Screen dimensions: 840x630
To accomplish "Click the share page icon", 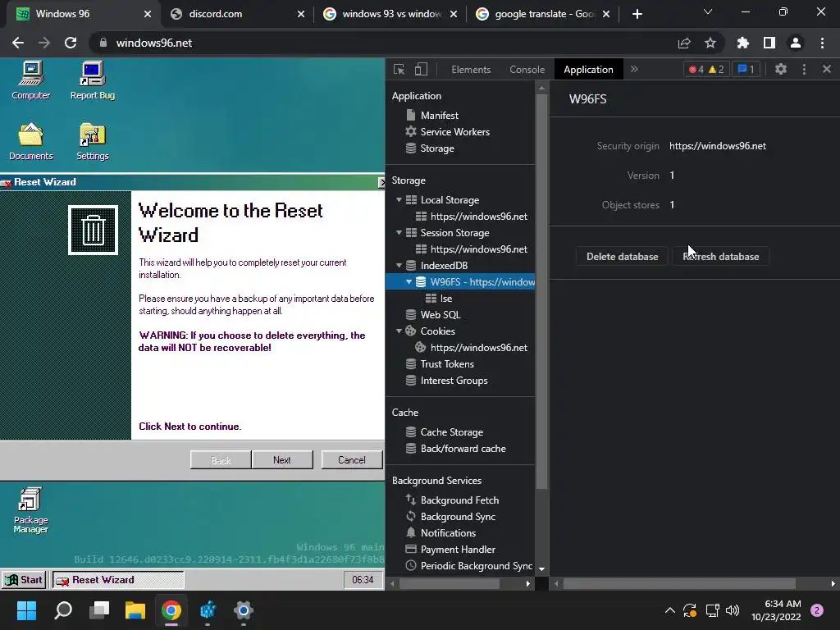I will (684, 43).
